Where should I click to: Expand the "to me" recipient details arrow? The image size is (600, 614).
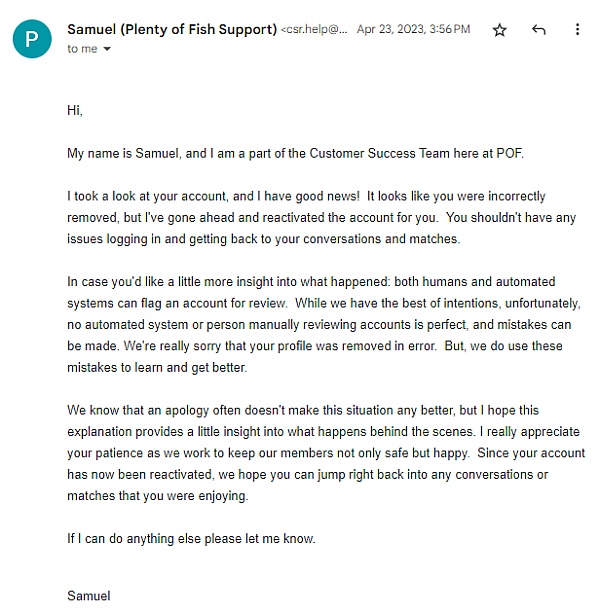(108, 49)
